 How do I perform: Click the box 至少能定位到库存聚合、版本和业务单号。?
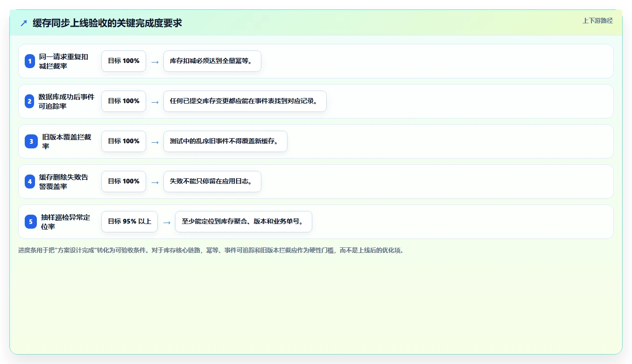click(x=244, y=222)
